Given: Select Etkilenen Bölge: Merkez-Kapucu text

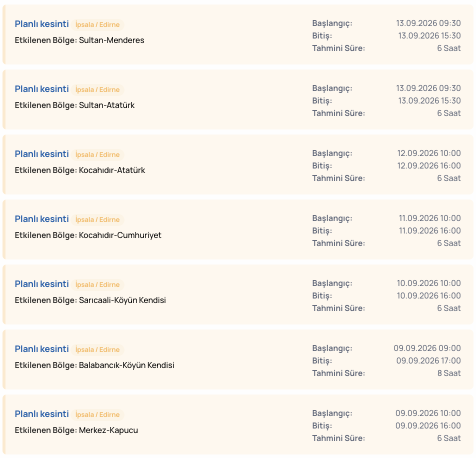Looking at the screenshot, I should coord(76,430).
